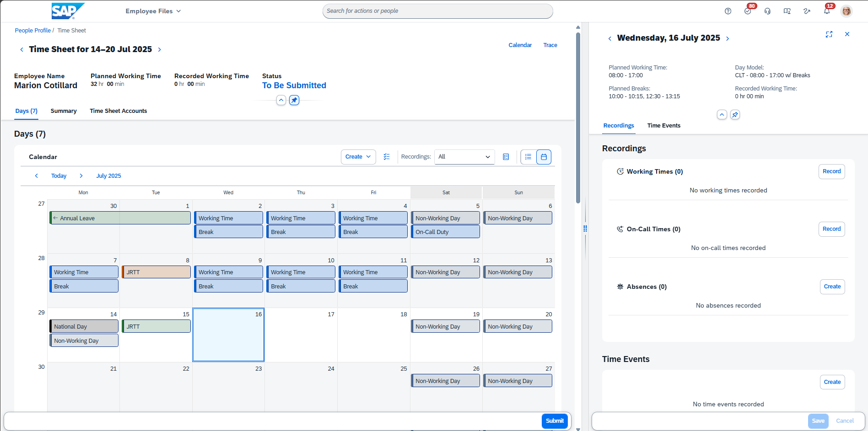Open the Employee Files menu dropdown
Viewport: 868px width, 431px height.
coord(153,11)
